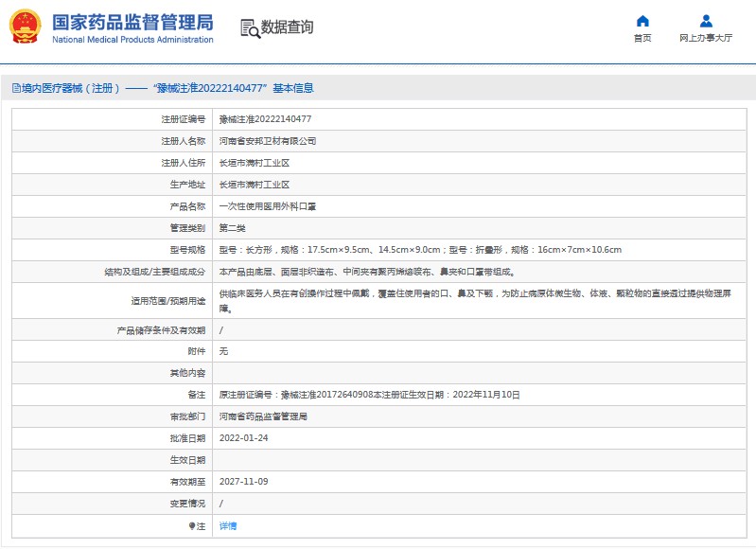
Task: Click the 河南省药品监督管理局 approval department value
Action: pos(263,416)
